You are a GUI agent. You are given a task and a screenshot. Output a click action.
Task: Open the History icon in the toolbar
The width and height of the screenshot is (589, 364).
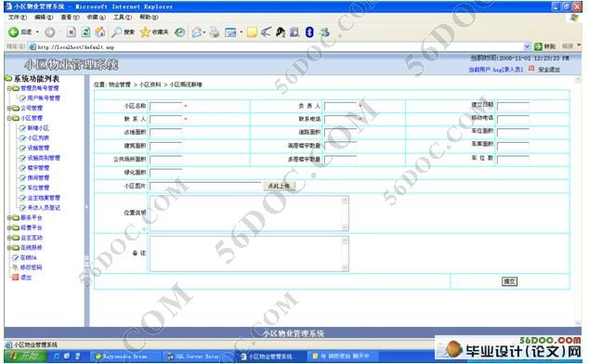point(180,32)
